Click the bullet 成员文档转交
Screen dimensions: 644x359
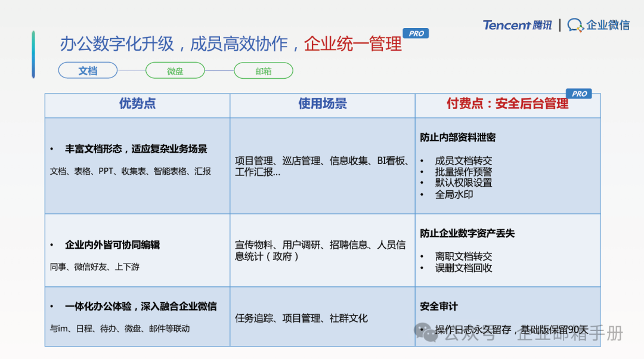click(463, 160)
